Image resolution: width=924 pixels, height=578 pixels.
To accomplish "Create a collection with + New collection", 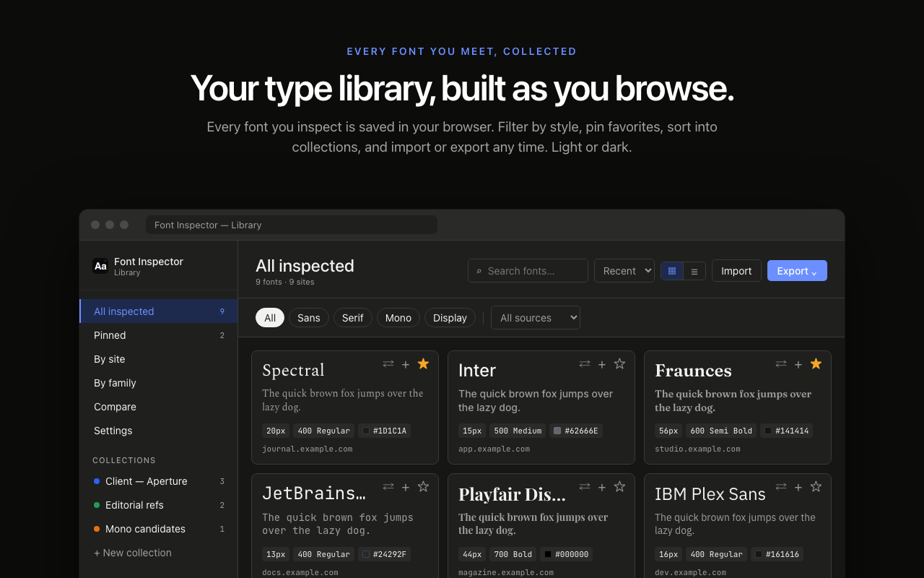I will (133, 553).
